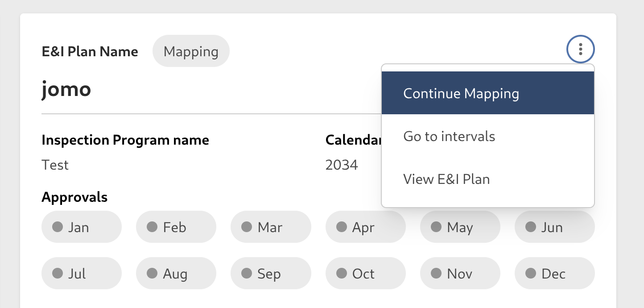Click the Test inspection program value
The height and width of the screenshot is (308, 644).
pyautogui.click(x=55, y=165)
